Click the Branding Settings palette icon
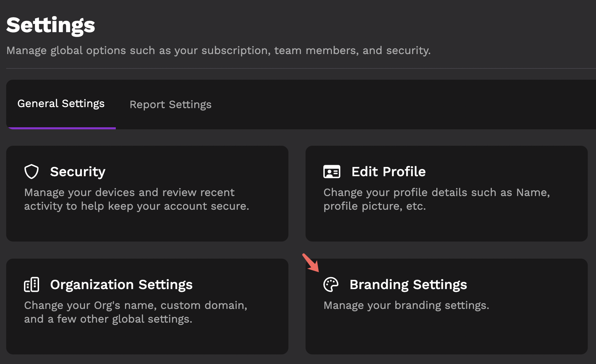596x364 pixels. (331, 284)
